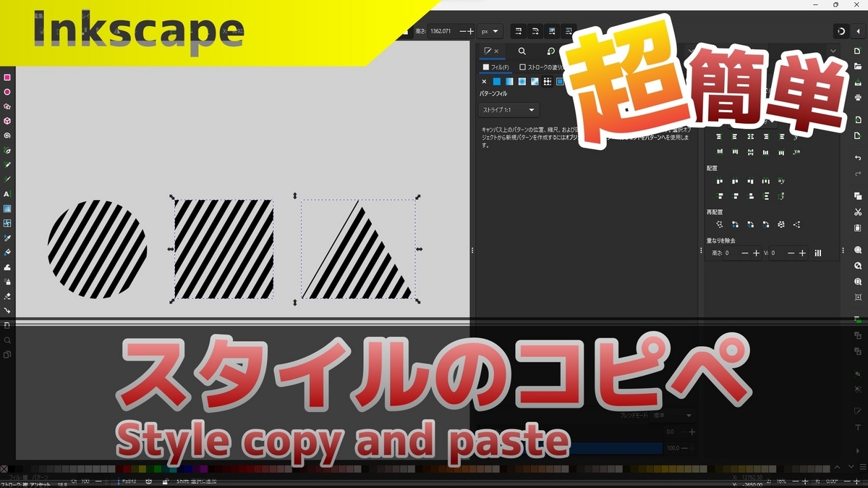
Task: Open ストライプ 1:1 pattern dropdown
Action: (509, 110)
